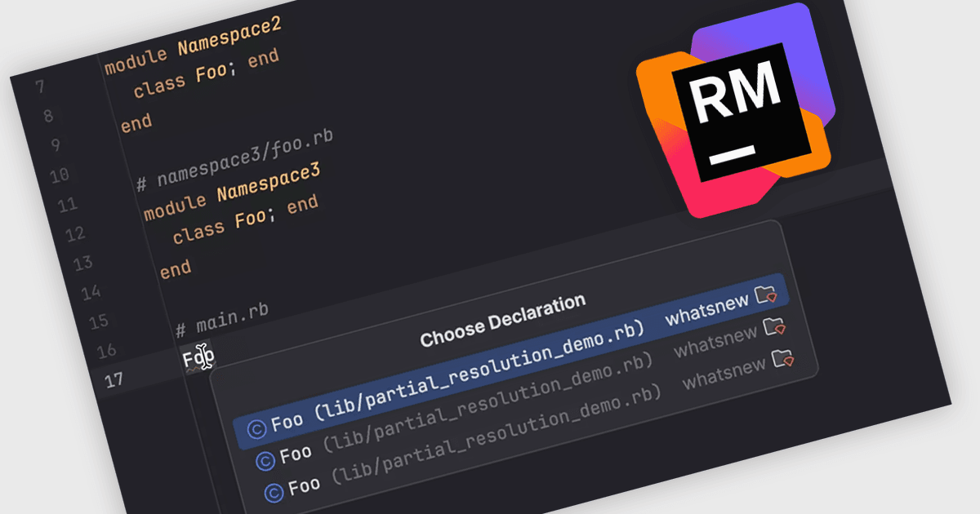Image resolution: width=980 pixels, height=514 pixels.
Task: Click the second whatsnew module label
Action: (716, 340)
